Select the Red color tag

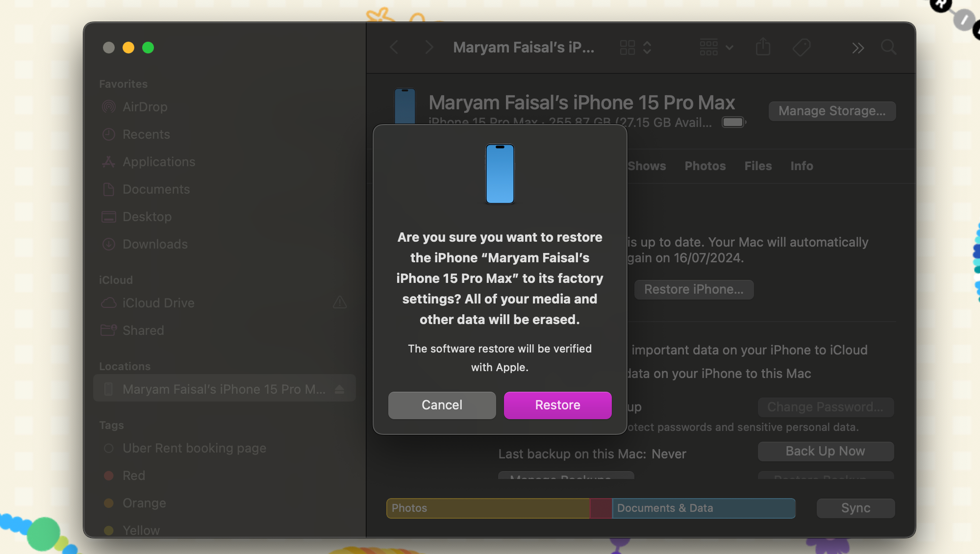133,475
